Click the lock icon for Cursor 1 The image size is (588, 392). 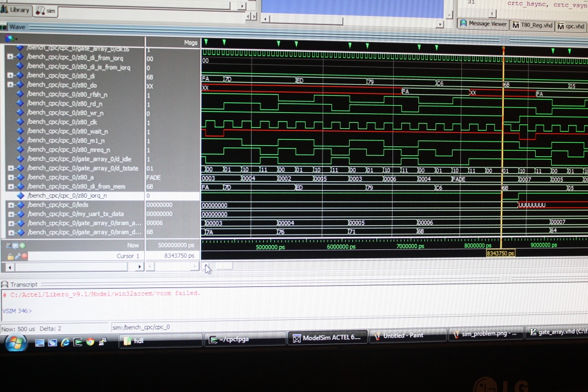[10, 257]
